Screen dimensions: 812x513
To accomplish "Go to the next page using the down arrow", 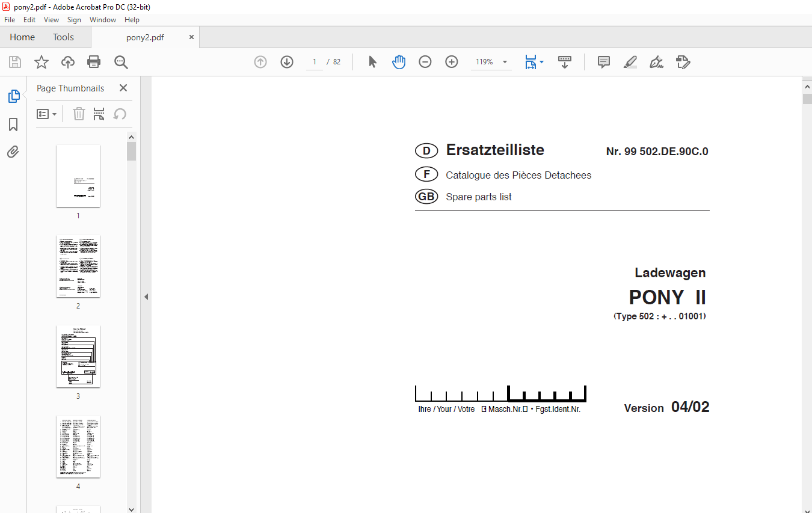I will 287,62.
